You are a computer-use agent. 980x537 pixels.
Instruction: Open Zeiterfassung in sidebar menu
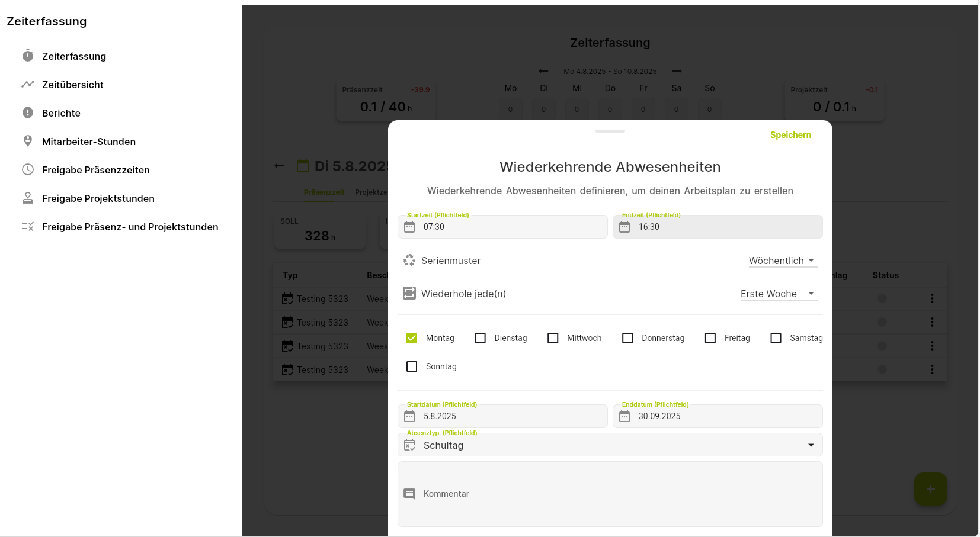[x=74, y=56]
